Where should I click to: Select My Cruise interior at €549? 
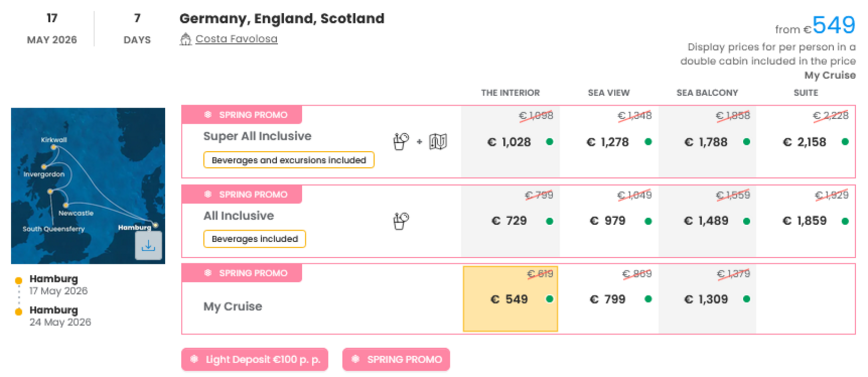pyautogui.click(x=510, y=299)
